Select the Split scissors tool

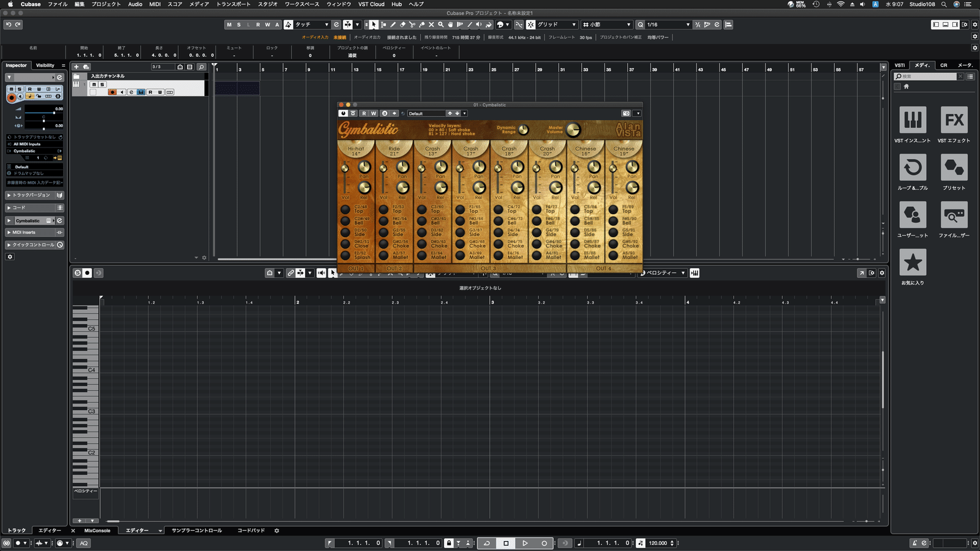[412, 24]
